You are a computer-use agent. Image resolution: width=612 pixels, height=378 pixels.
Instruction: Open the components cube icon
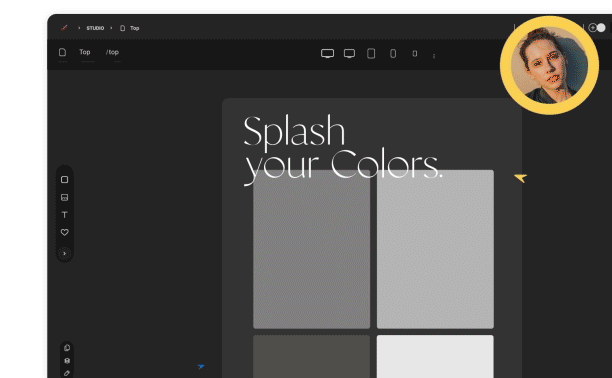click(x=67, y=360)
